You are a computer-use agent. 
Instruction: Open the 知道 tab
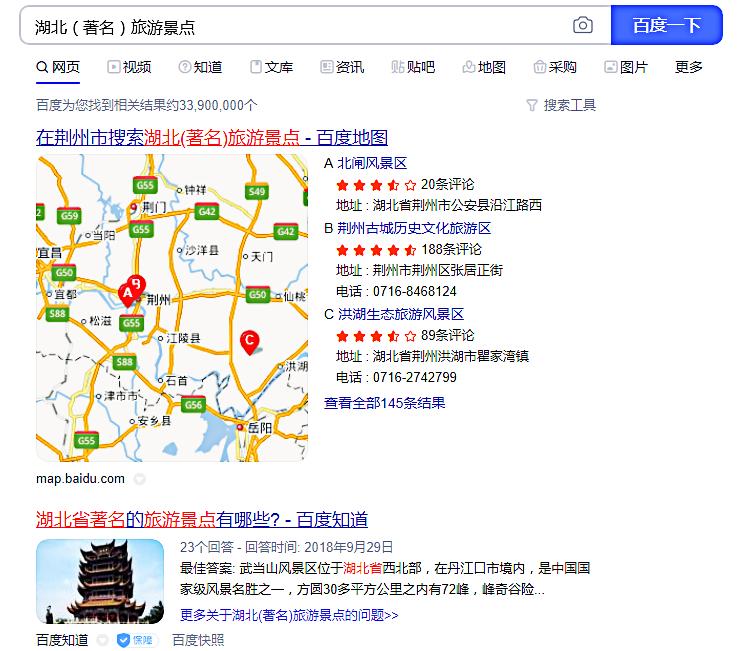tap(200, 67)
